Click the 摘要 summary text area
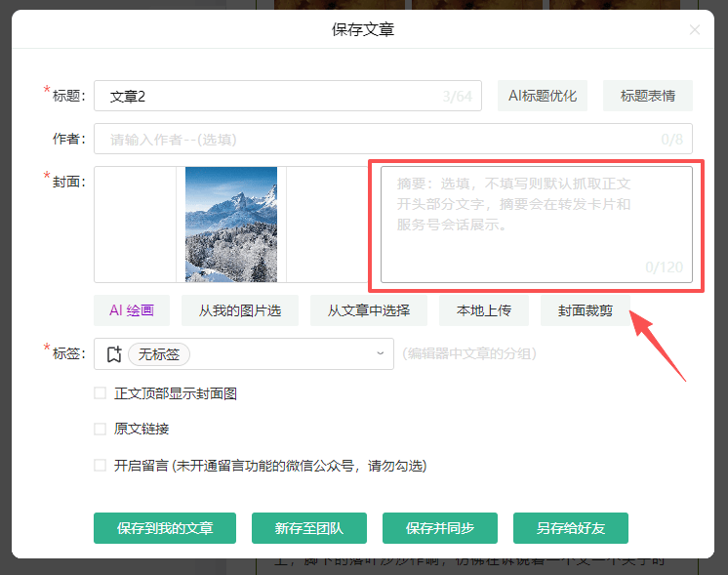Image resolution: width=728 pixels, height=575 pixels. pos(536,225)
